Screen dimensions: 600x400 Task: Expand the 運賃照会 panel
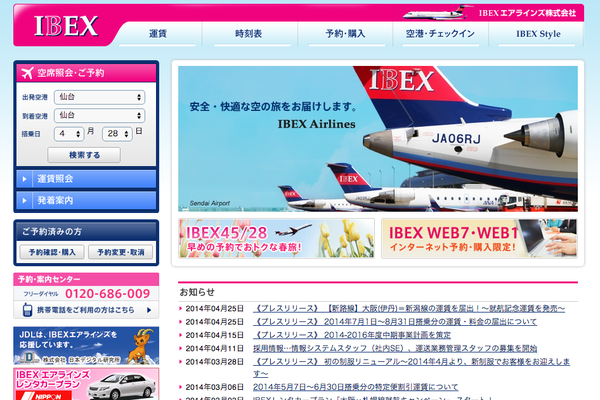coord(86,179)
